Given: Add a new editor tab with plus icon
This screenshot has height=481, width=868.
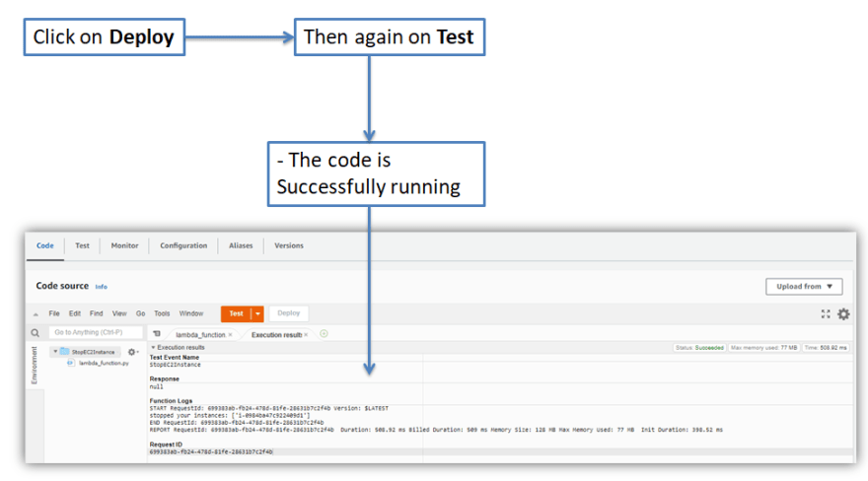Looking at the screenshot, I should tap(324, 333).
